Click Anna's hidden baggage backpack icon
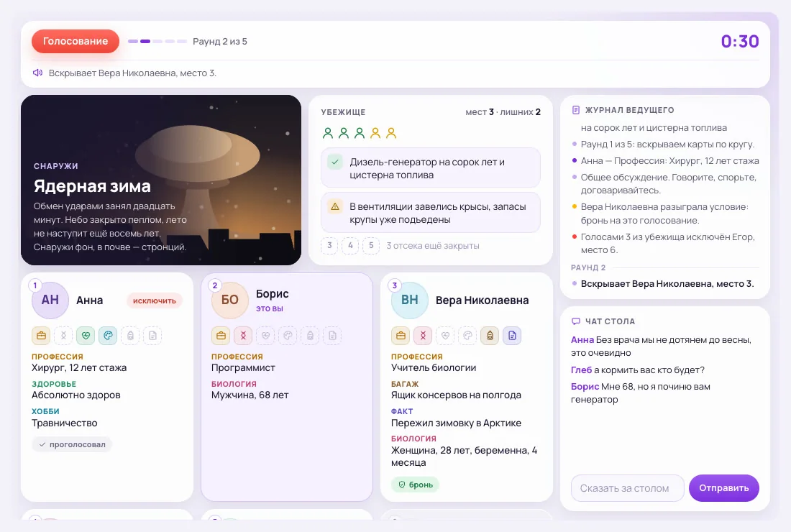 130,335
